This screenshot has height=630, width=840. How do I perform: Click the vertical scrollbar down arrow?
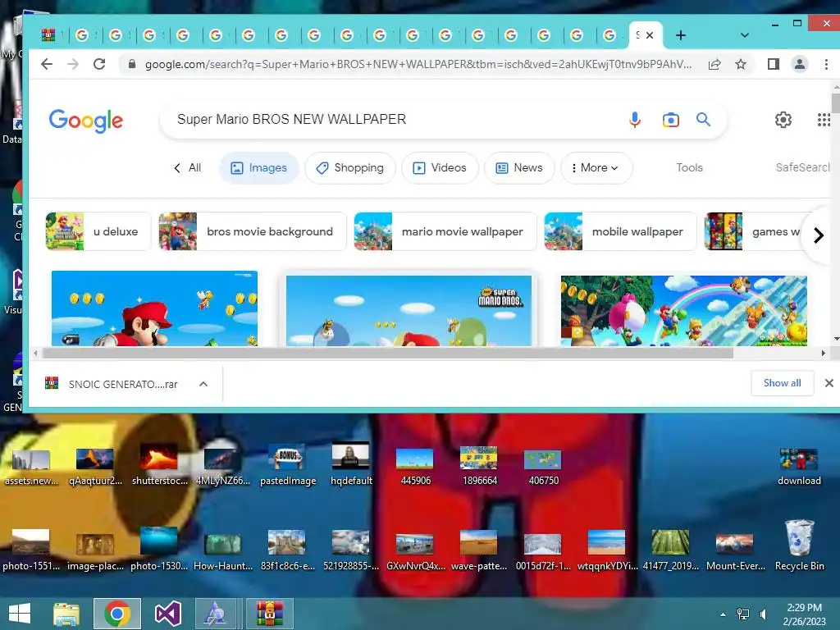[836, 339]
